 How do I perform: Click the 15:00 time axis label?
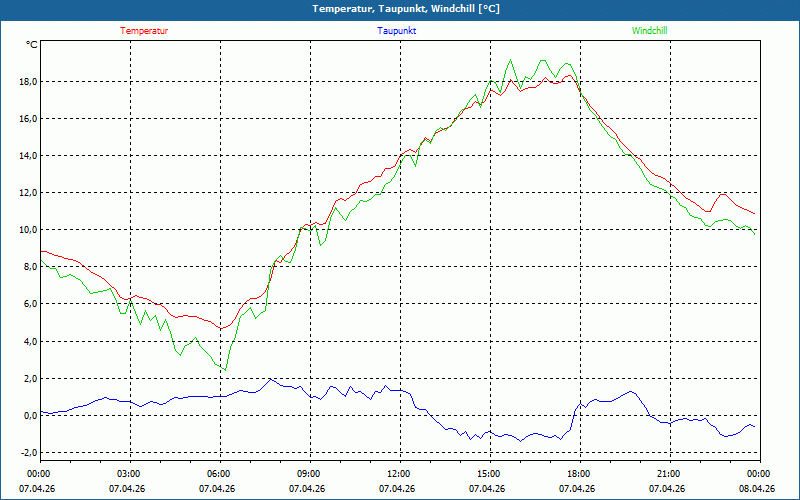coord(487,474)
